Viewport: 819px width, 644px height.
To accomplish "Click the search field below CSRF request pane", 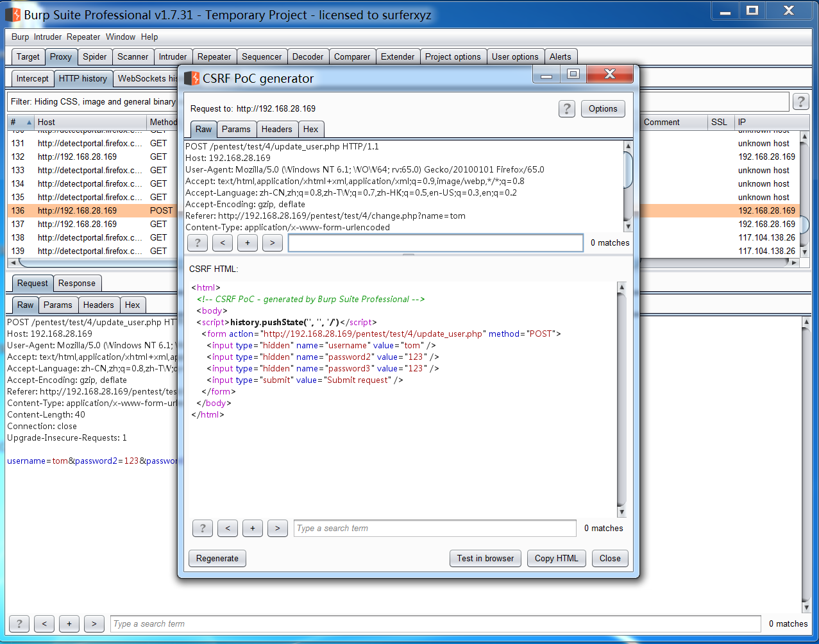I will [435, 242].
